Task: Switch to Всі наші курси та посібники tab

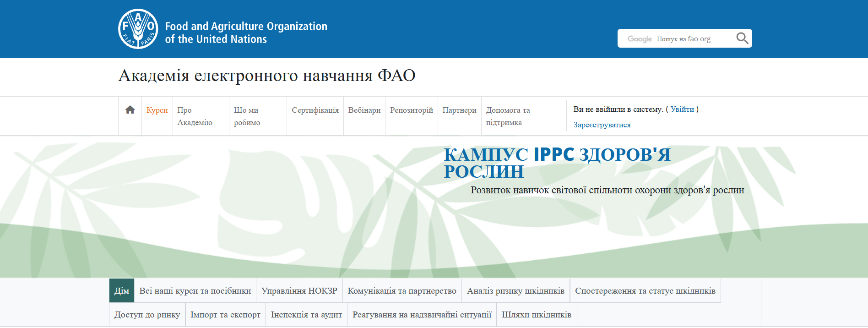Action: pos(195,291)
